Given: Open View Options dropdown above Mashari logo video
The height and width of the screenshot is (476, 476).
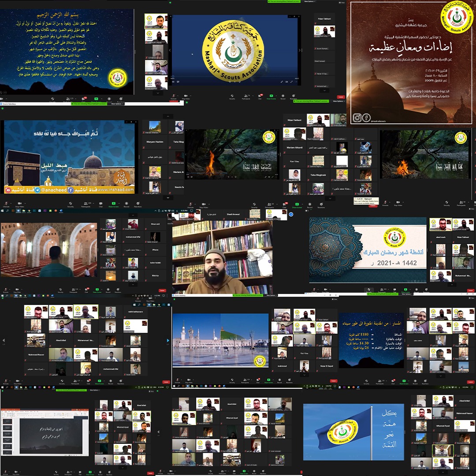Looking at the screenshot, I should click(x=309, y=2).
